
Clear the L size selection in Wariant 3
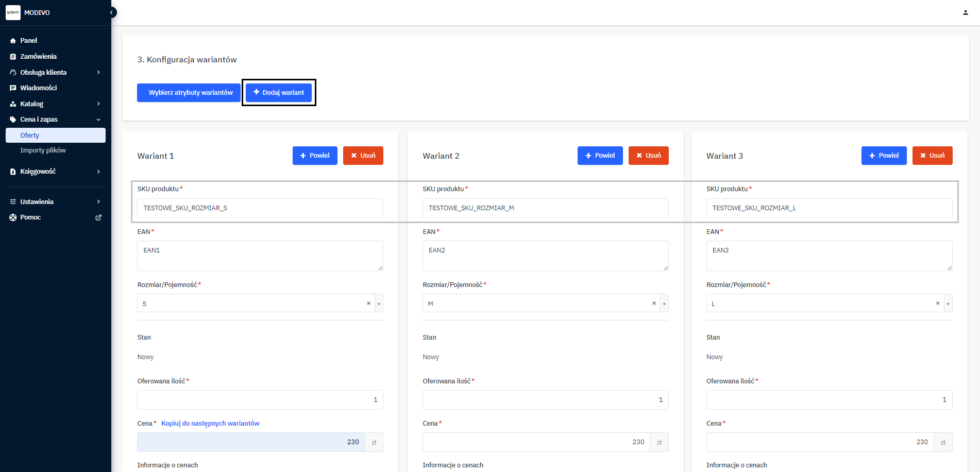[x=937, y=304]
